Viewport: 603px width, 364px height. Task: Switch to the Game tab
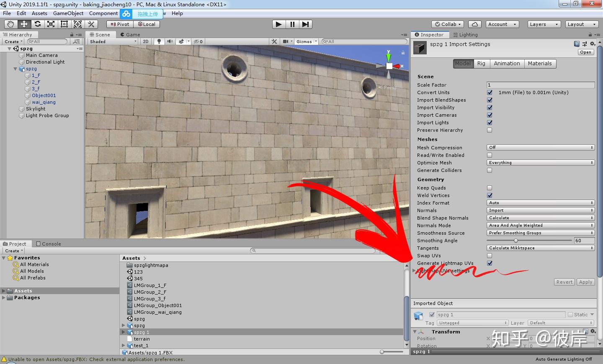coord(130,35)
